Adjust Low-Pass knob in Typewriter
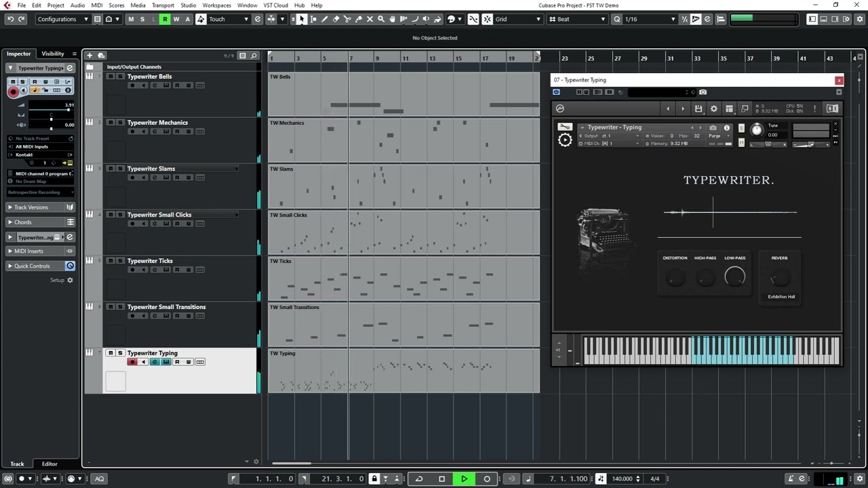This screenshot has height=488, width=868. coord(734,276)
